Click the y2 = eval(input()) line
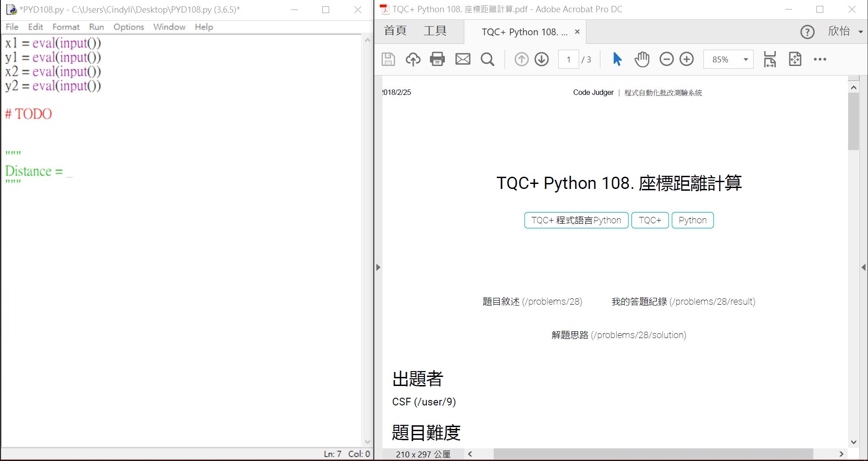Viewport: 868px width, 461px height. tap(53, 85)
